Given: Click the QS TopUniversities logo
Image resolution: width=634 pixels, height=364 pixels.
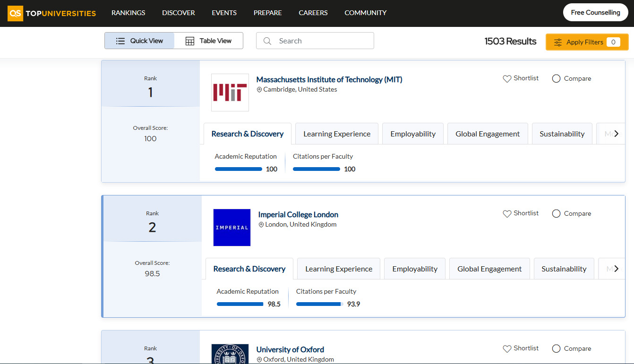Looking at the screenshot, I should click(x=52, y=13).
